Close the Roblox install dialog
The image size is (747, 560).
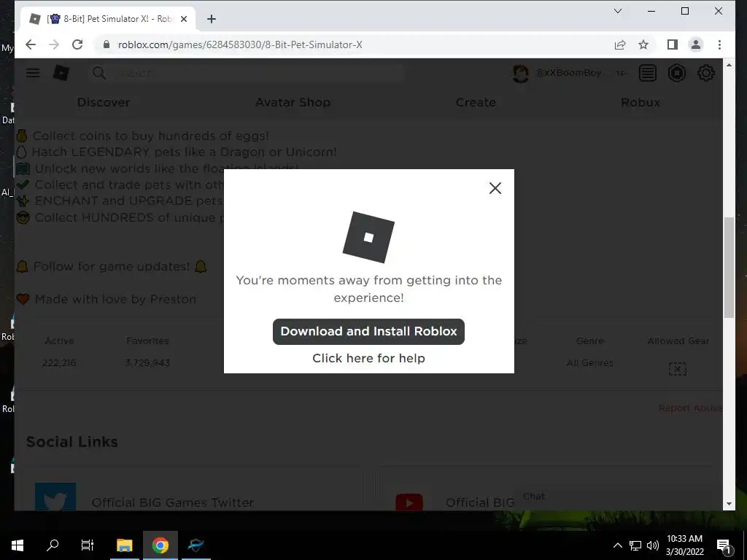495,188
